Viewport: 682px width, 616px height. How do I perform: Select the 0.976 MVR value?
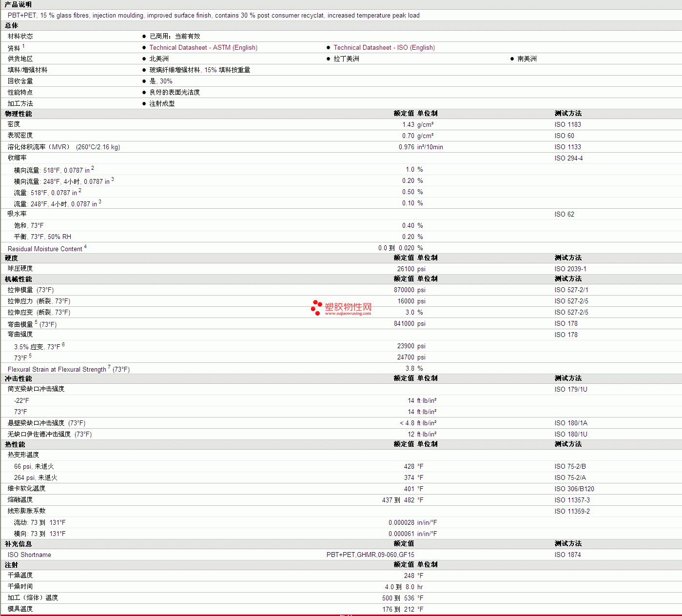(407, 147)
